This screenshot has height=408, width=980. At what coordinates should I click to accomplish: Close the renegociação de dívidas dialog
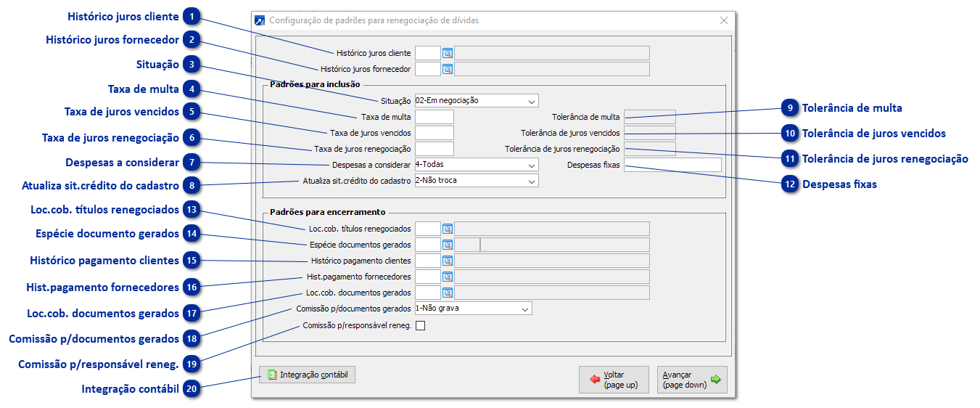(723, 20)
